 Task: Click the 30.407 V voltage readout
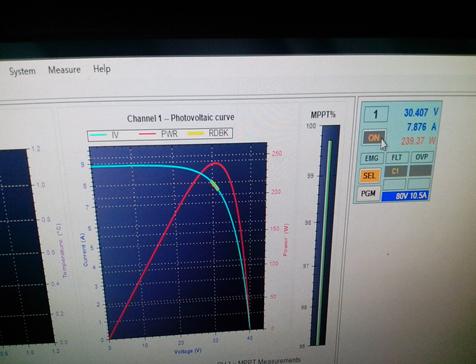pyautogui.click(x=421, y=113)
